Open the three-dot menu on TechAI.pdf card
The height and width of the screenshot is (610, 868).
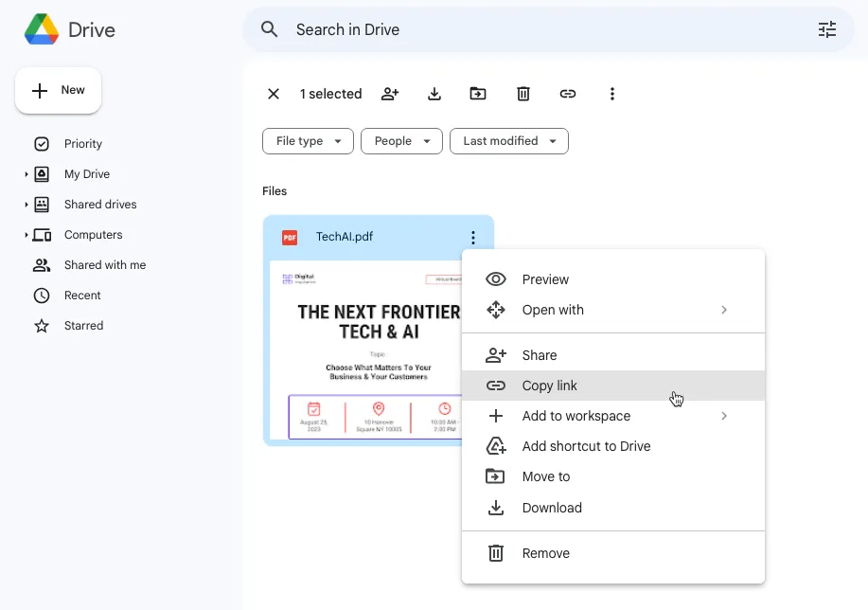pyautogui.click(x=472, y=237)
